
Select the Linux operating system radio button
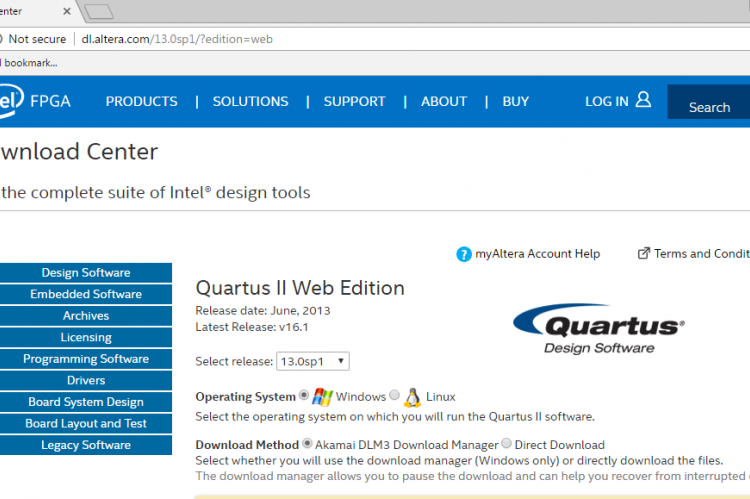(x=394, y=395)
